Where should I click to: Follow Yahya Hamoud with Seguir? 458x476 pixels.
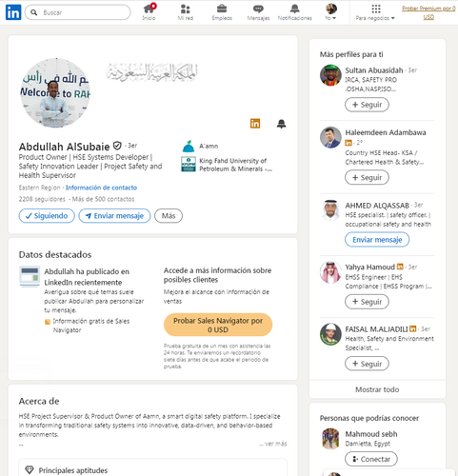[367, 302]
